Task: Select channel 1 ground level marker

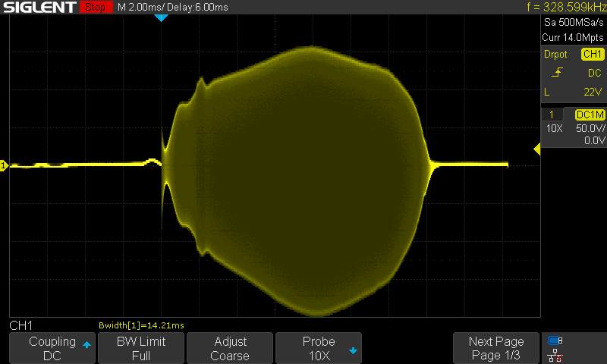Action: [x=4, y=165]
